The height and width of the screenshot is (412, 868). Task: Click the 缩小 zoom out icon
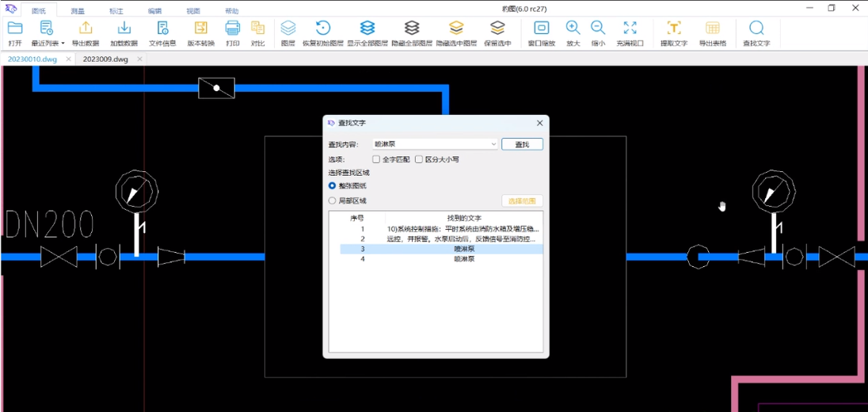point(598,29)
